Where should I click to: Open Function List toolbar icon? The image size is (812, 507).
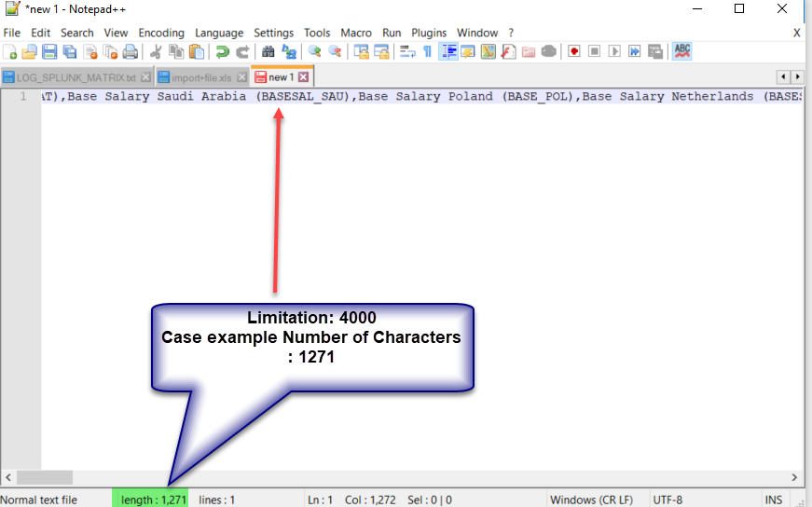point(508,52)
